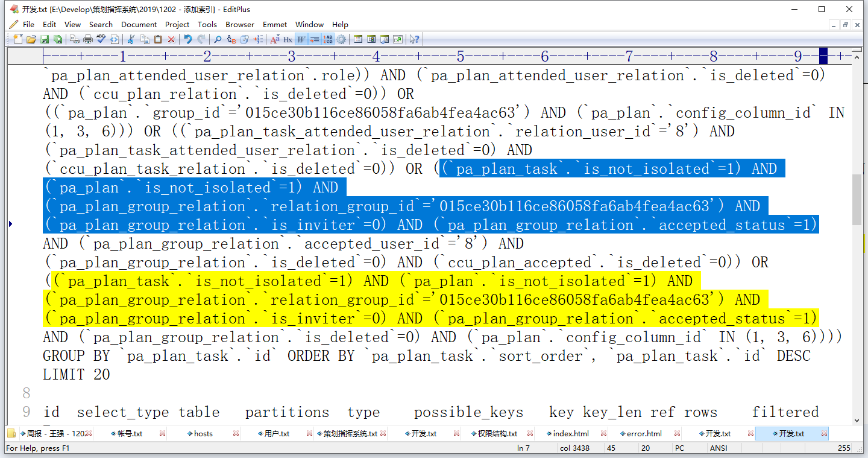Toggle Word Wrap in the toolbar
This screenshot has width=868, height=458.
(301, 39)
